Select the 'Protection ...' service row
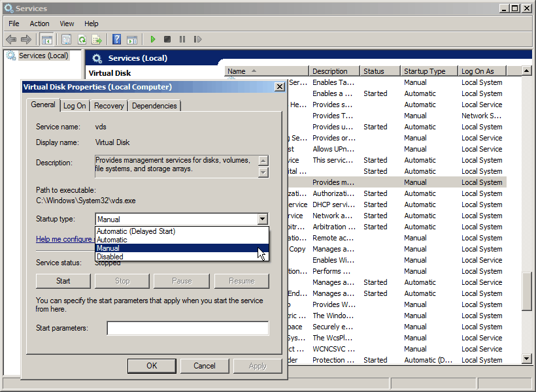 tap(397, 360)
